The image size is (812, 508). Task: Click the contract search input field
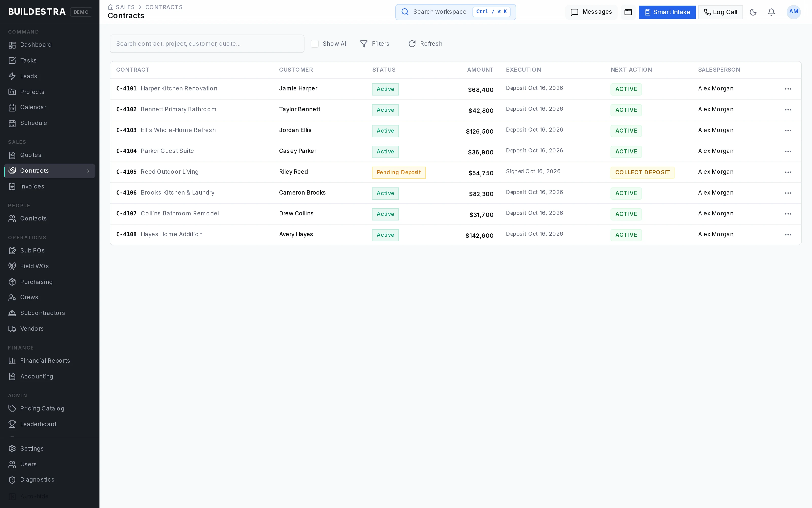207,44
